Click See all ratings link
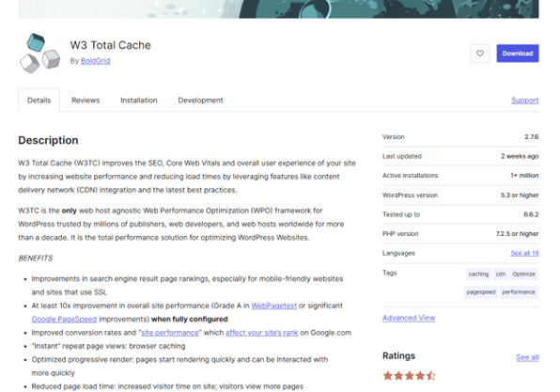 coord(527,357)
